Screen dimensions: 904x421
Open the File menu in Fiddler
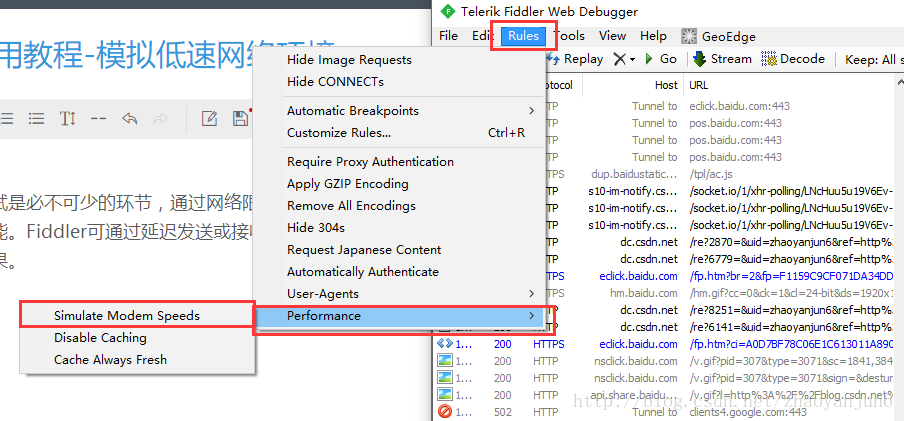coord(449,36)
